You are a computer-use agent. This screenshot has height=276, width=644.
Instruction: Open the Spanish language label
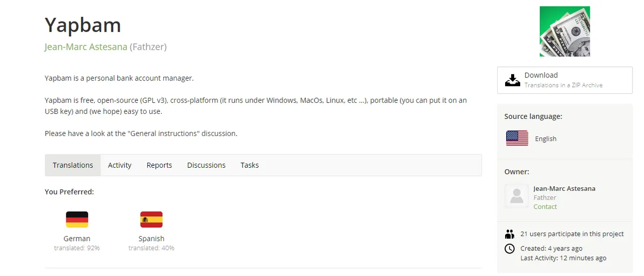pyautogui.click(x=151, y=239)
